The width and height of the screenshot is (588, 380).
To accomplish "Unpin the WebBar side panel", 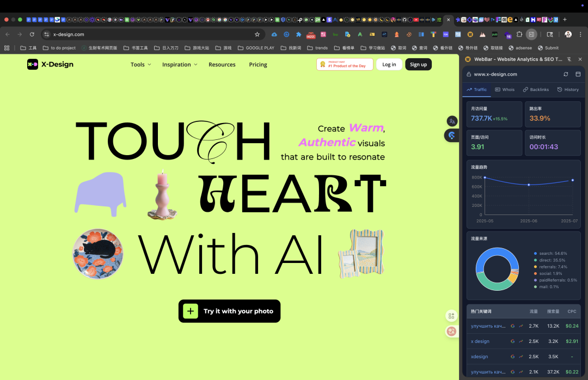I will (x=569, y=59).
